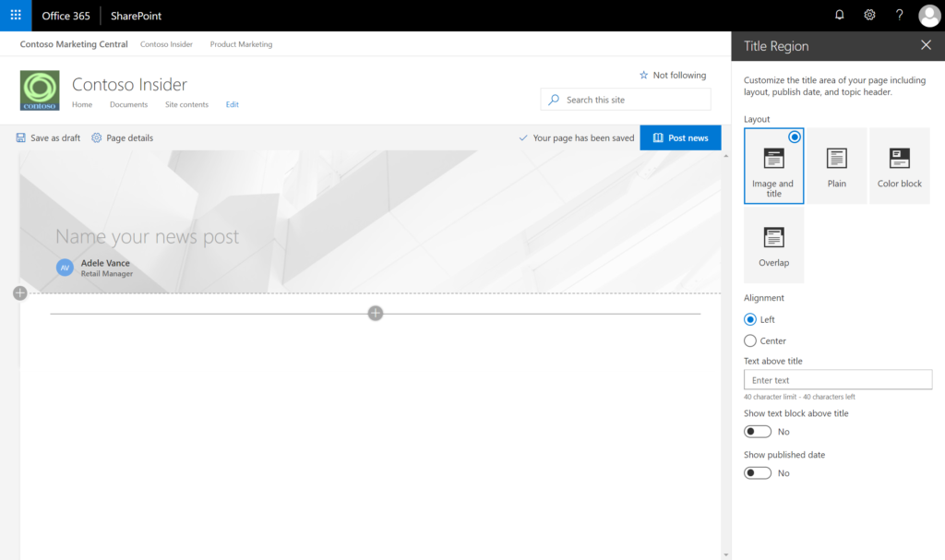The image size is (945, 560).
Task: Click the page scrollbar up arrow
Action: click(x=725, y=156)
